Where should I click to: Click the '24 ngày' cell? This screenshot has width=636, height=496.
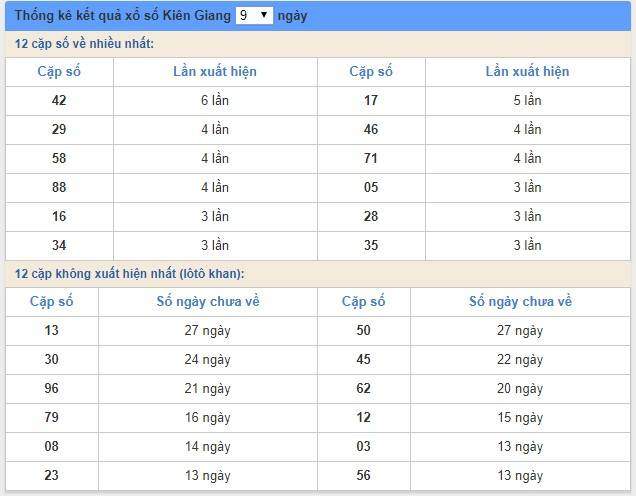pyautogui.click(x=208, y=360)
